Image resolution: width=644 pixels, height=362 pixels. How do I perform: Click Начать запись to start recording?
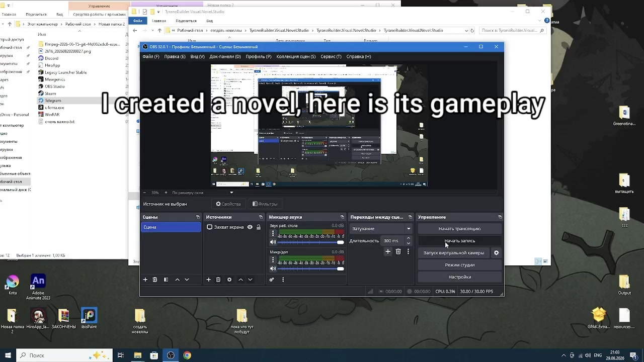459,241
